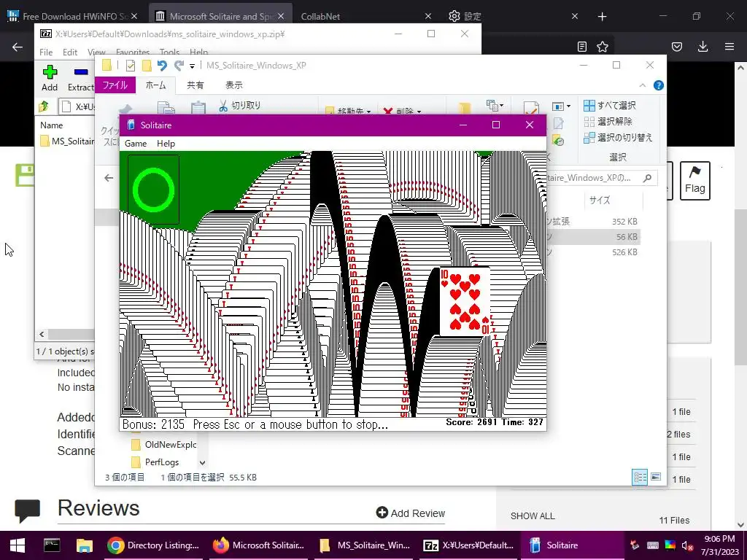Go back using Explorer back arrow

109,178
